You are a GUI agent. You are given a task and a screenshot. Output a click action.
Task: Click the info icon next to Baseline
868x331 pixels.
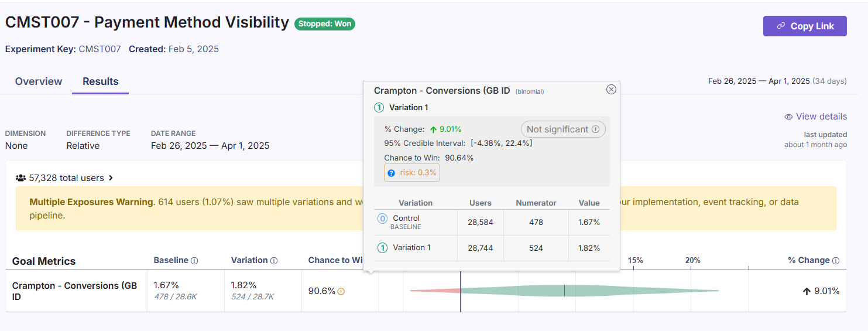tap(194, 261)
